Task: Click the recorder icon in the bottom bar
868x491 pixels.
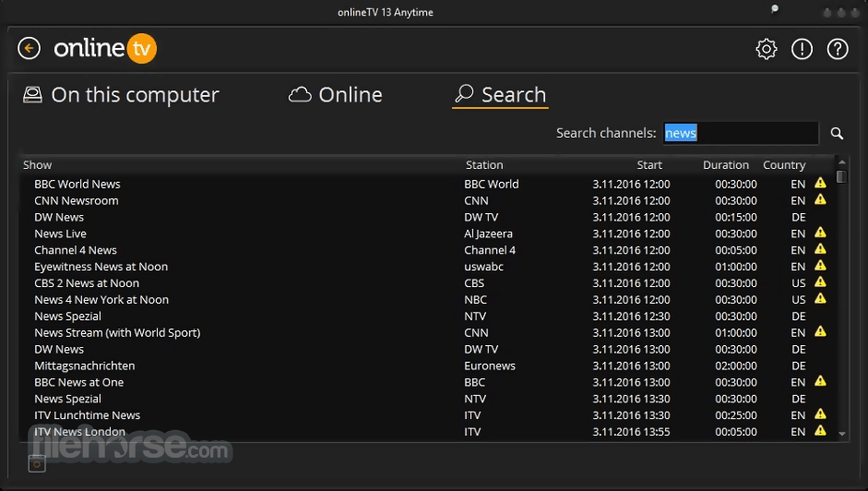Action: pyautogui.click(x=37, y=463)
